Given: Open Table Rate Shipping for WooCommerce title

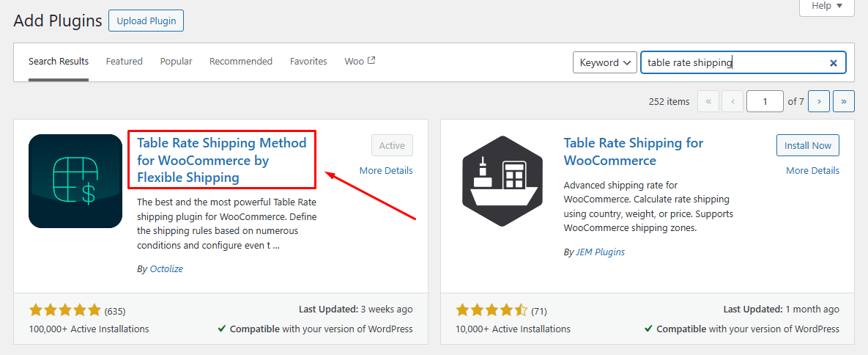Looking at the screenshot, I should (634, 151).
